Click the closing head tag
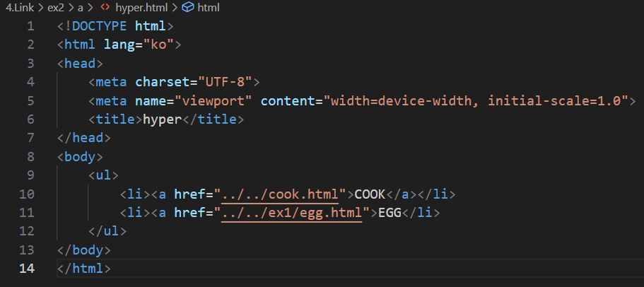 (84, 138)
